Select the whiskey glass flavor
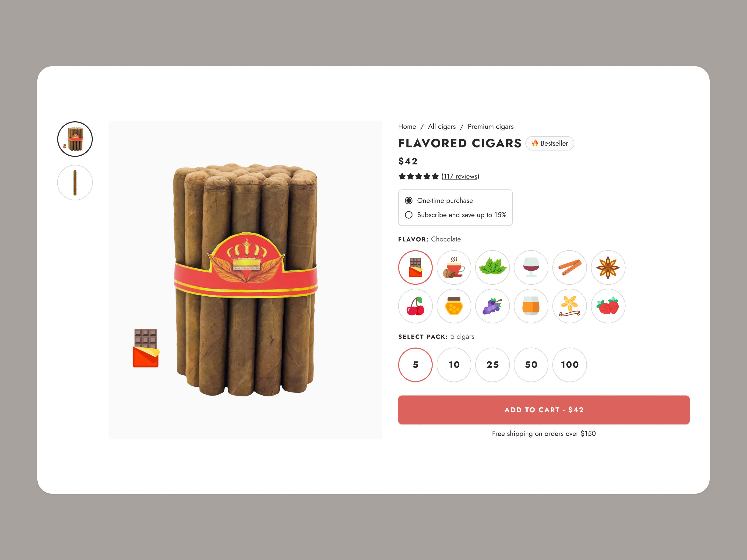The image size is (747, 560). coord(531,306)
